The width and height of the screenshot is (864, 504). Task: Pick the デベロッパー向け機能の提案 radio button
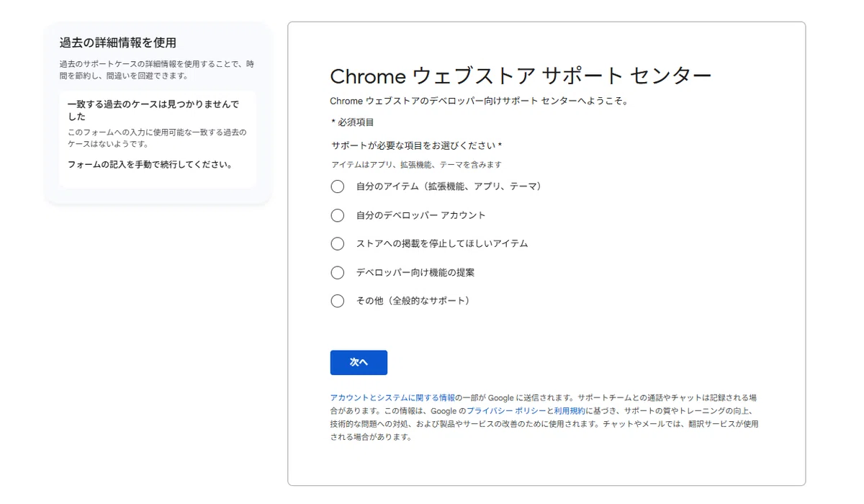click(x=338, y=273)
